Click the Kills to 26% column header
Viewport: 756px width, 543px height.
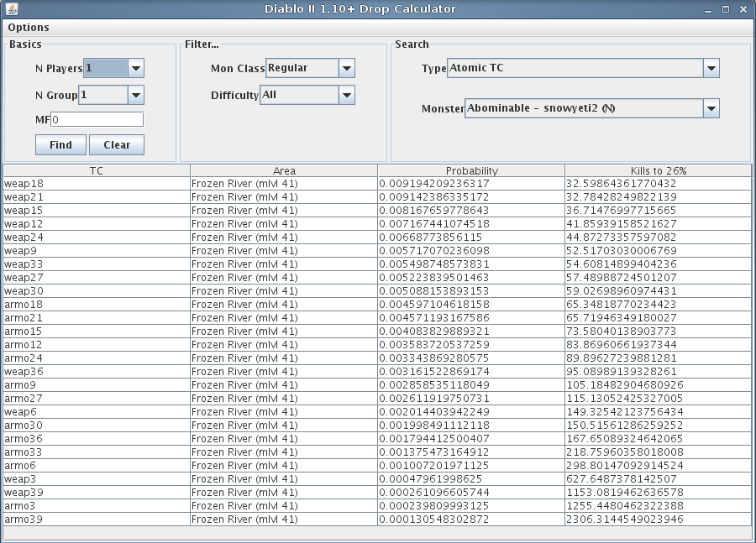(658, 170)
